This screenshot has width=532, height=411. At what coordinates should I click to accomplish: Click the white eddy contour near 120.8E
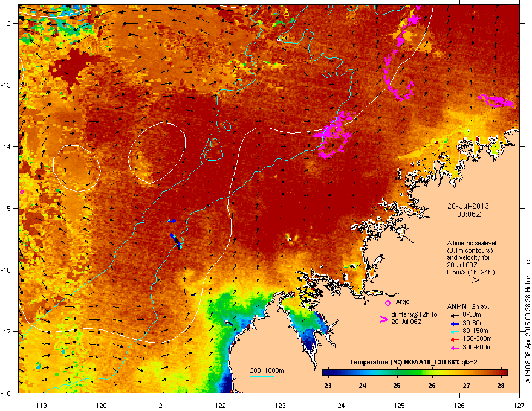pos(157,152)
